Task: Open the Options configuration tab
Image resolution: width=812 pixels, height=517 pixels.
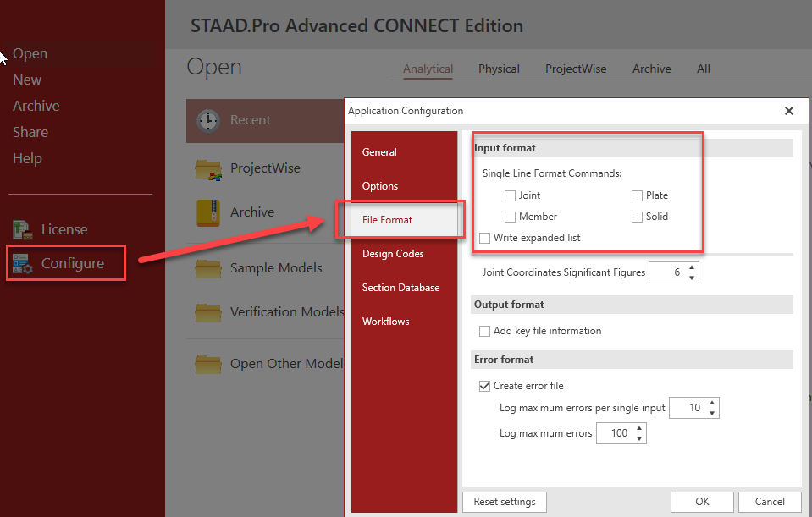Action: [x=405, y=186]
